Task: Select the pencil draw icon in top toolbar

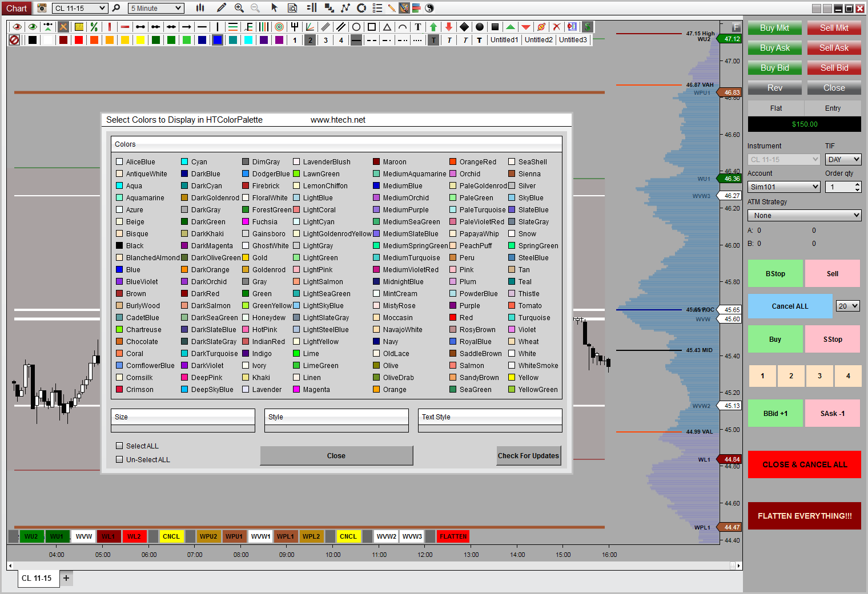Action: (x=222, y=8)
